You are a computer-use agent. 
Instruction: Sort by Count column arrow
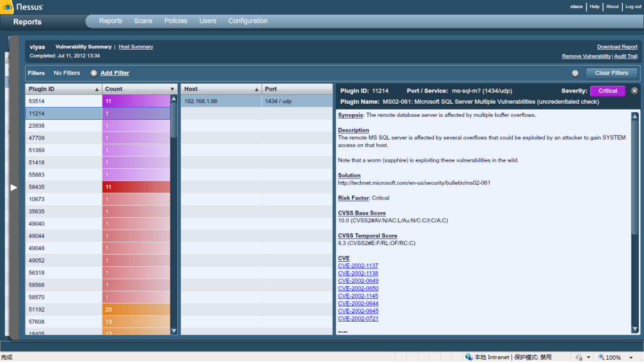point(172,89)
